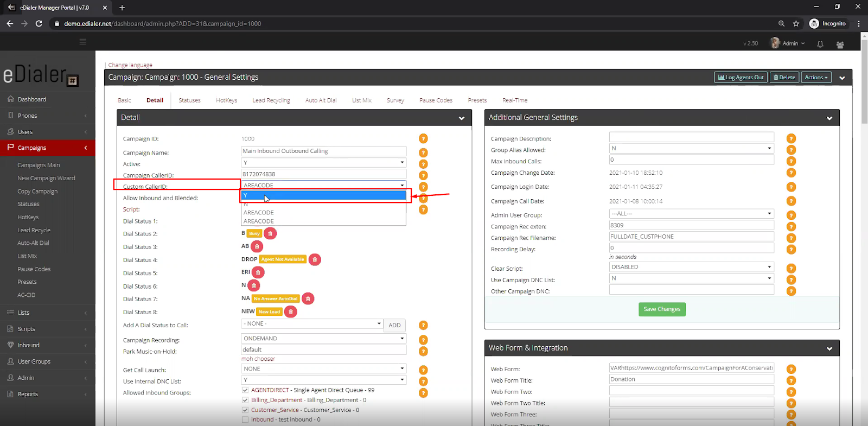Click the moh chooser link
The image size is (868, 426).
coord(258,359)
